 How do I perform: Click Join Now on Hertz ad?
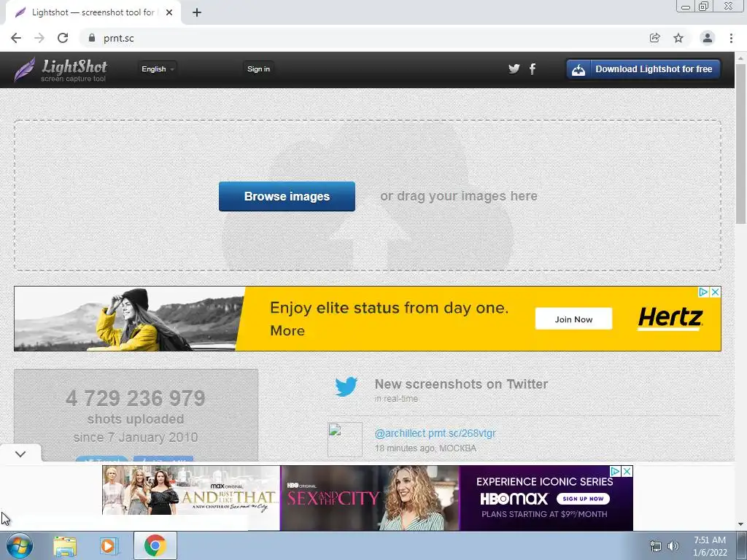click(573, 319)
